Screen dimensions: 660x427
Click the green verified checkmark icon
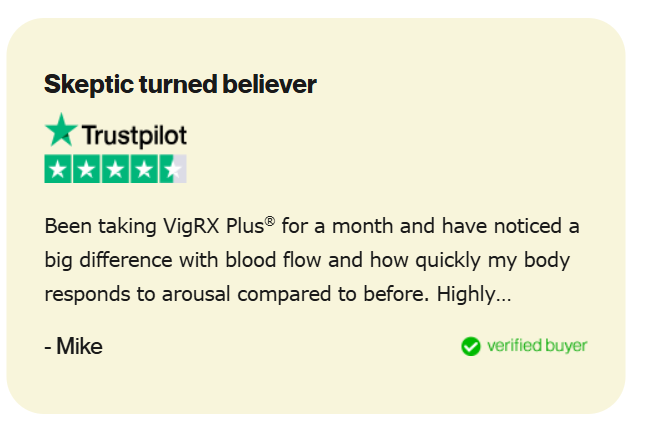coord(470,346)
